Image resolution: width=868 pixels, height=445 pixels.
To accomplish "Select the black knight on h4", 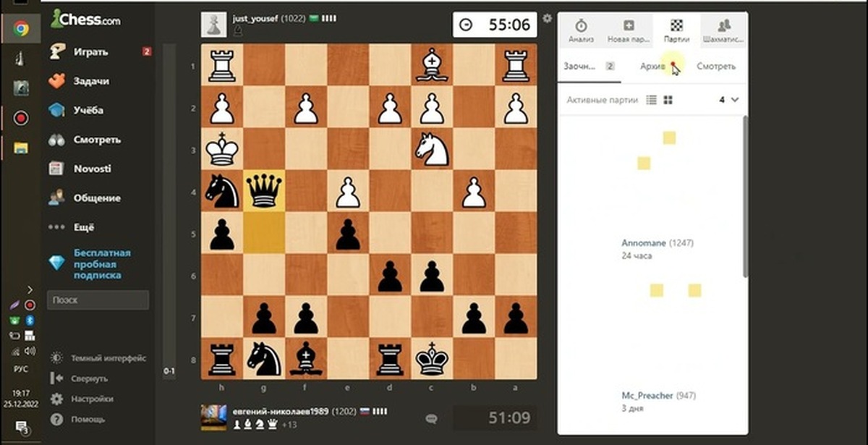I will [222, 191].
